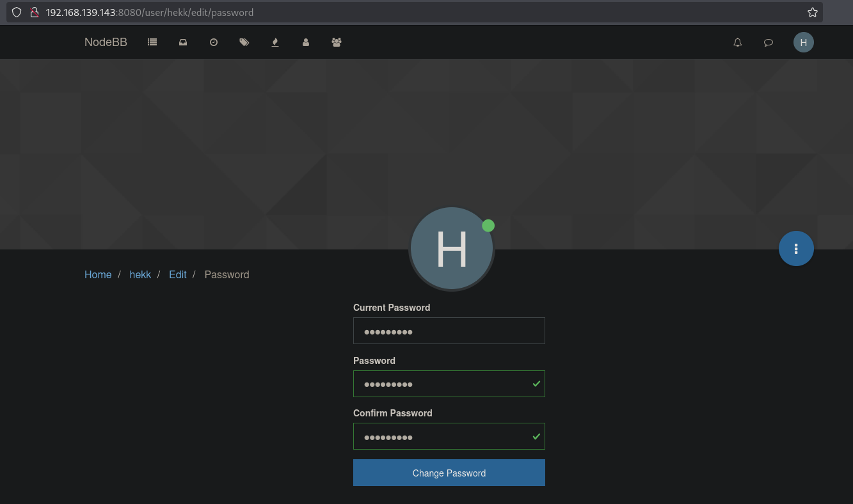The height and width of the screenshot is (504, 853).
Task: Open the hekk breadcrumb link
Action: [140, 274]
